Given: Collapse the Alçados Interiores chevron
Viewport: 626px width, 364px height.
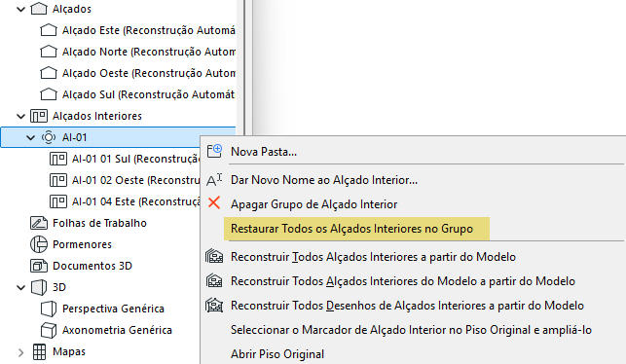Looking at the screenshot, I should (x=20, y=116).
